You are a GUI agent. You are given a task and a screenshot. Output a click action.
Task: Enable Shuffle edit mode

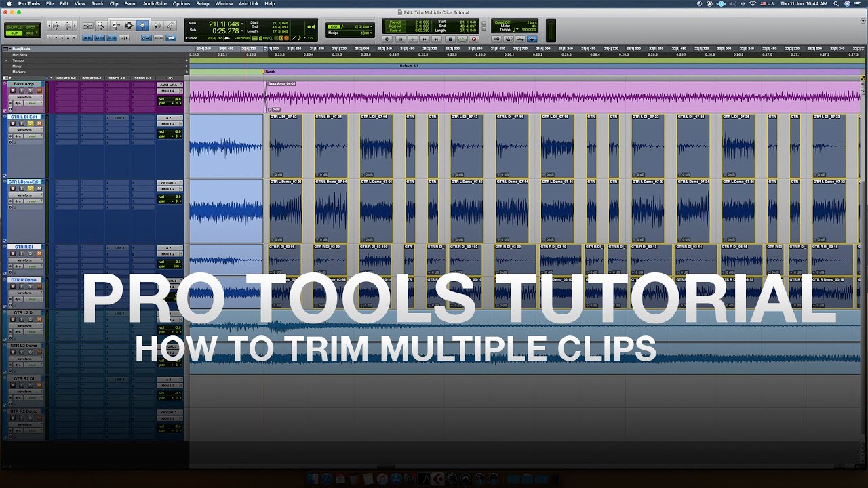tap(14, 27)
